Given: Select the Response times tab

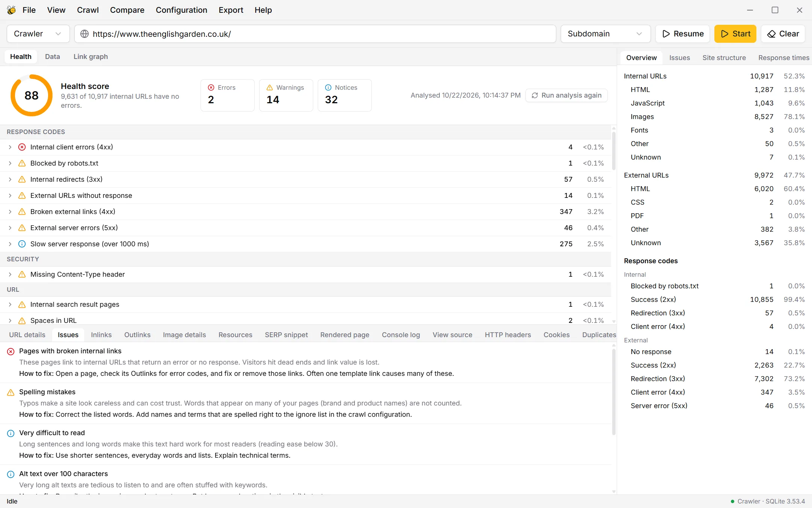Looking at the screenshot, I should [x=783, y=58].
